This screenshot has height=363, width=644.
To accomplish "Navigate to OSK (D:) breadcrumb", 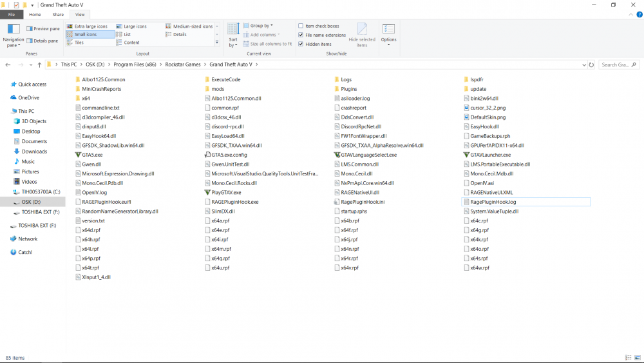I will pos(95,64).
